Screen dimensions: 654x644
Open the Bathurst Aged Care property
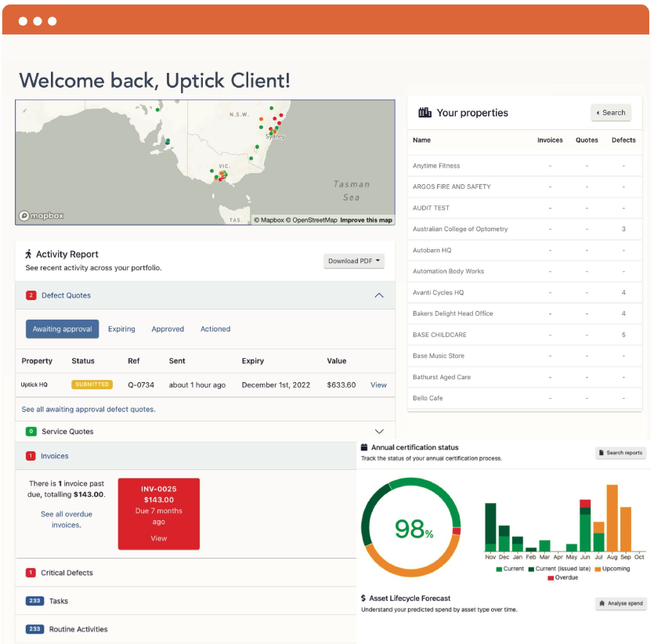(525, 377)
